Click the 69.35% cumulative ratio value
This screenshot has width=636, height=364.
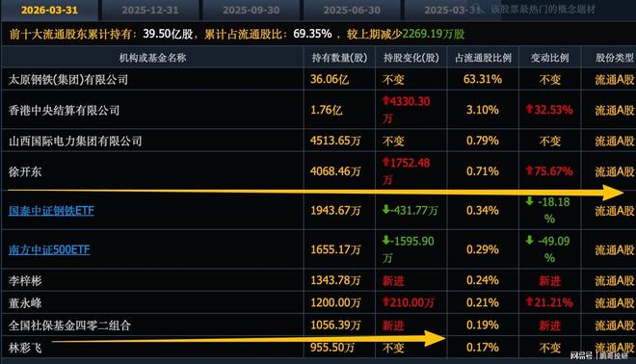[x=313, y=34]
